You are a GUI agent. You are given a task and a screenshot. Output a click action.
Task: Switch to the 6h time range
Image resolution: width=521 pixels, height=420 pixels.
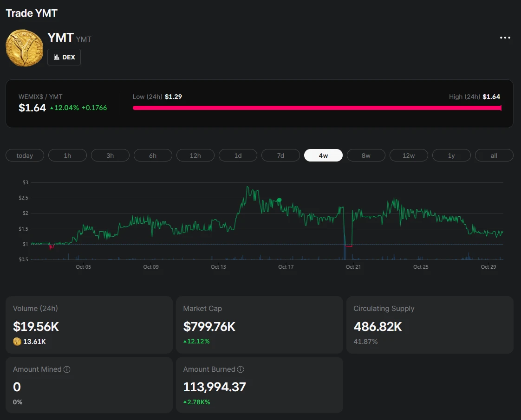pyautogui.click(x=153, y=155)
